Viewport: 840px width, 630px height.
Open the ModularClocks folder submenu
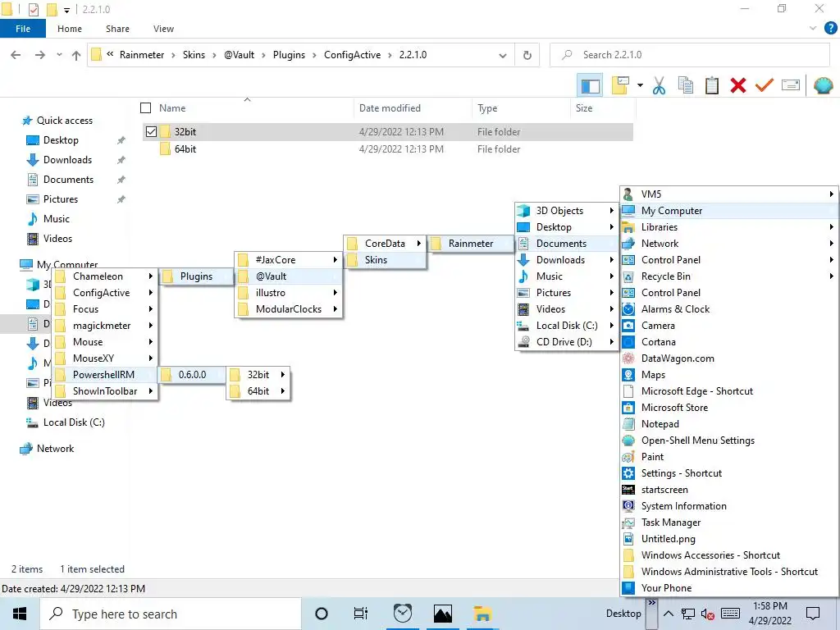tap(288, 309)
